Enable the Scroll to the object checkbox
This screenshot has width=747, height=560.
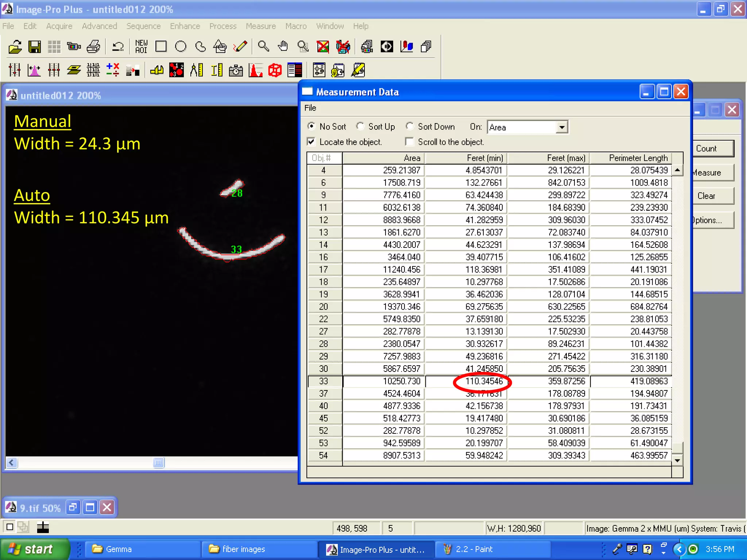pyautogui.click(x=410, y=141)
